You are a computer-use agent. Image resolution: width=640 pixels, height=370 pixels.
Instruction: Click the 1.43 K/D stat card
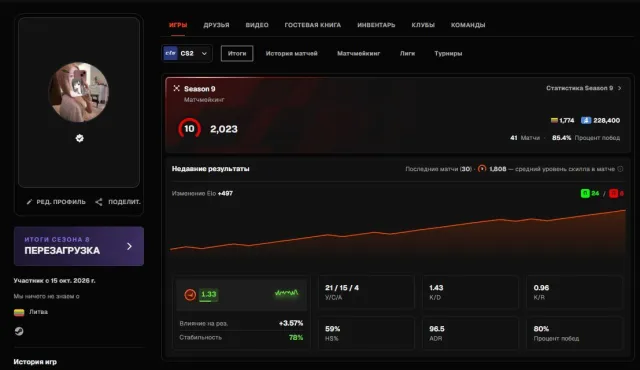(x=470, y=292)
